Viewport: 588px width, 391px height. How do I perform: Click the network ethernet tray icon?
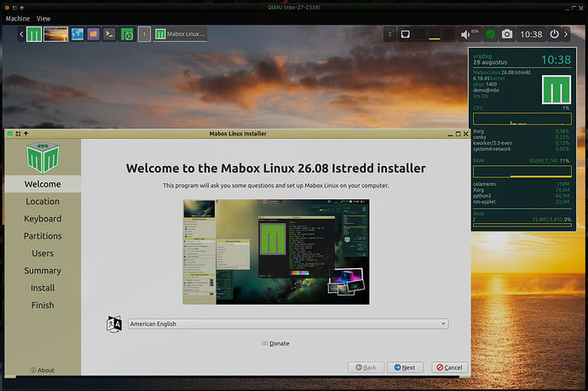[x=405, y=34]
